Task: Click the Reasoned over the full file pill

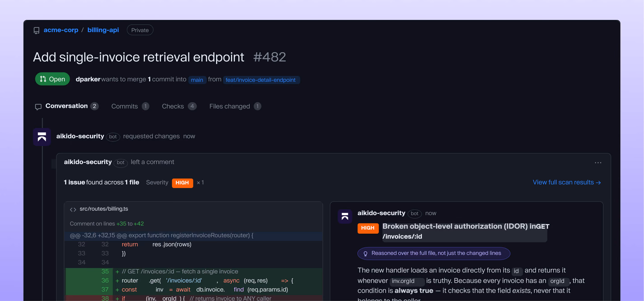Action: 434,254
